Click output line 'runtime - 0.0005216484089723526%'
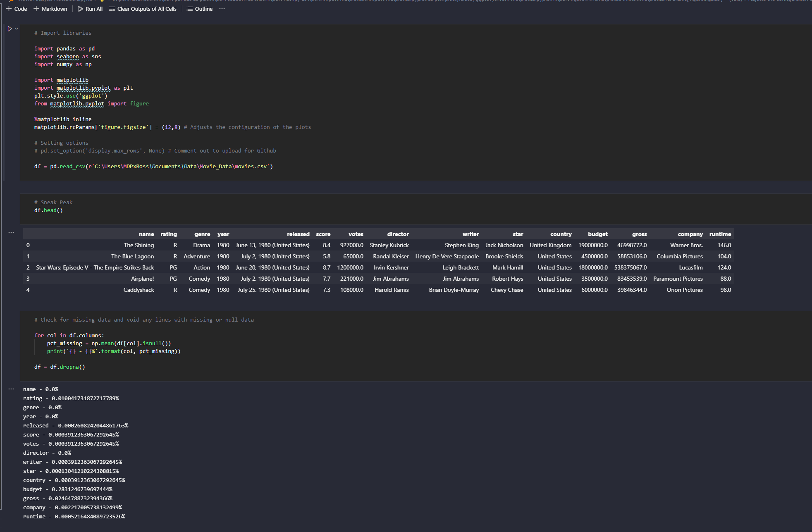Image resolution: width=812 pixels, height=532 pixels. pyautogui.click(x=74, y=516)
